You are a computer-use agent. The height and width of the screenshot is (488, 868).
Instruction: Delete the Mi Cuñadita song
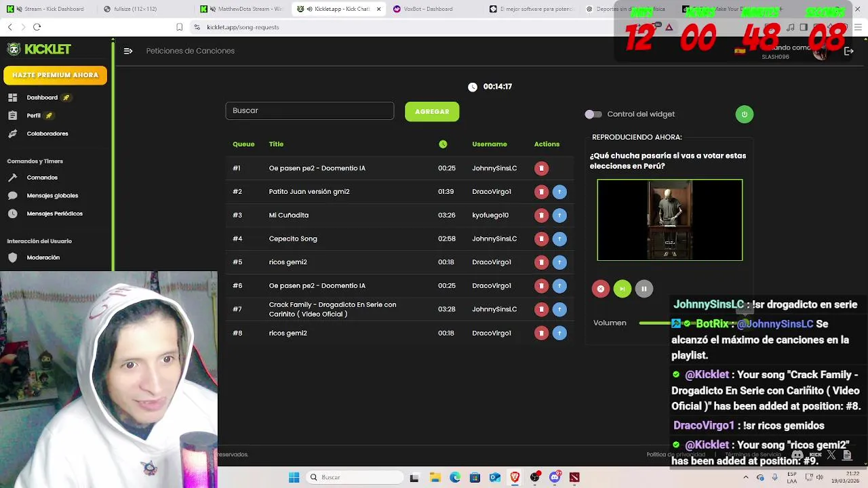pos(541,216)
